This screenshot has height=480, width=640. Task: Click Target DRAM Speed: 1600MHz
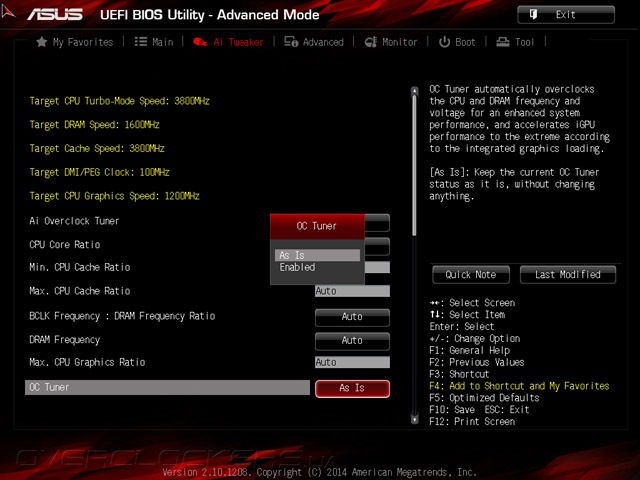pos(94,124)
